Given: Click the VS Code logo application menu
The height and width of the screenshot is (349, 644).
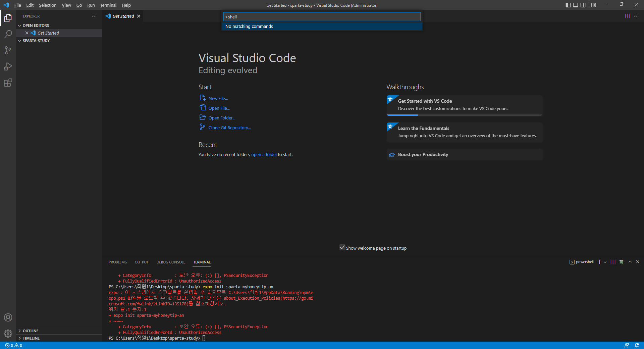Looking at the screenshot, I should click(6, 5).
